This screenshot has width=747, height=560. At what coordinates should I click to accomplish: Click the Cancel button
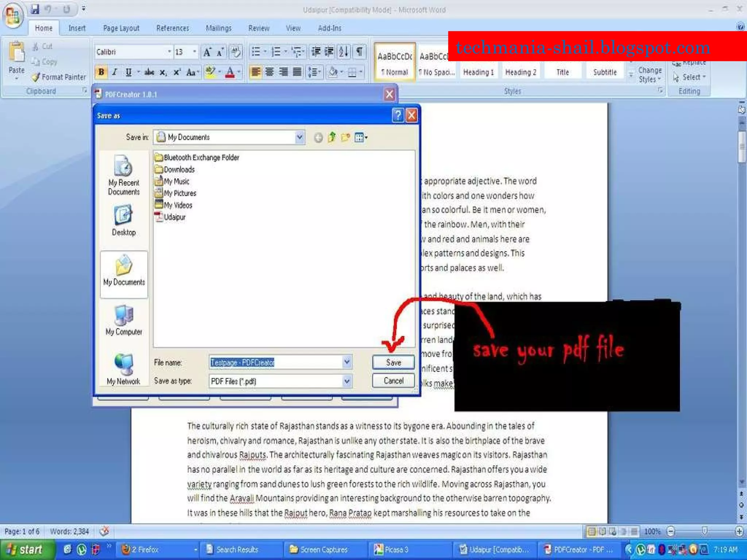point(393,381)
